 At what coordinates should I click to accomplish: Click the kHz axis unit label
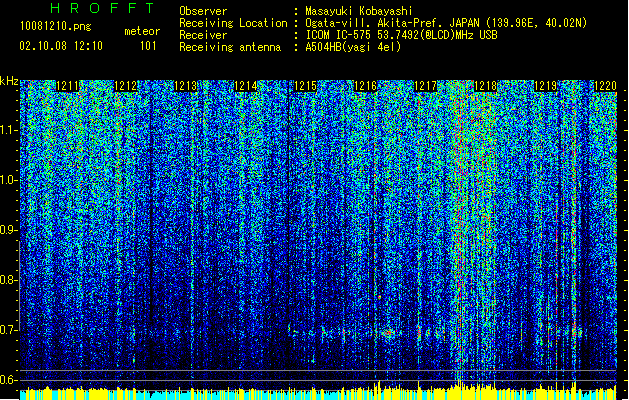[x=9, y=81]
